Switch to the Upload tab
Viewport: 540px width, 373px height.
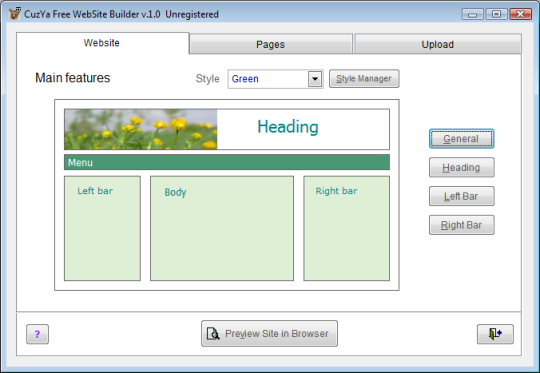tap(438, 44)
